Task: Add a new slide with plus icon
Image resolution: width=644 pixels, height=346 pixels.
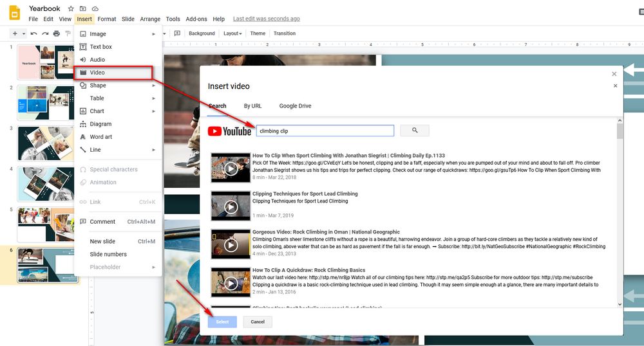Action: pos(15,33)
